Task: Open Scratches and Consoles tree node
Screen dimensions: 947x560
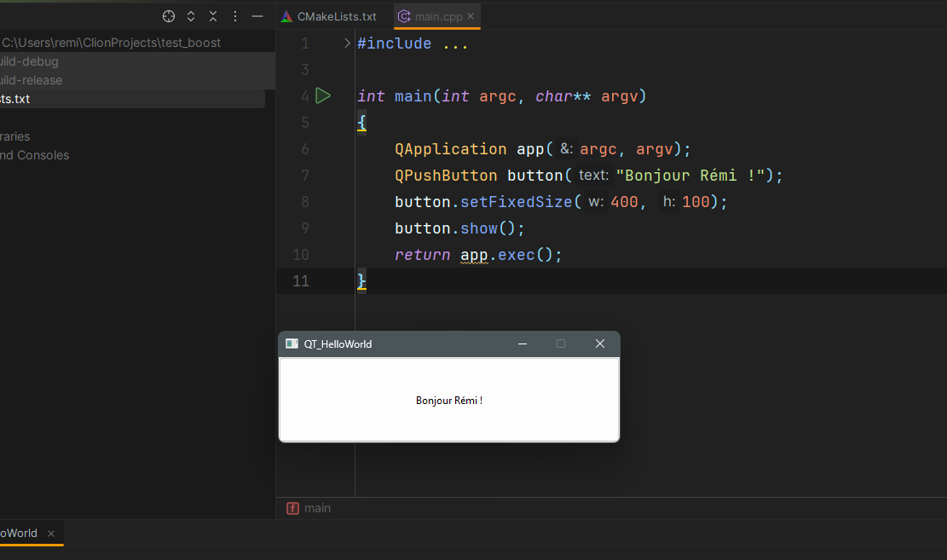Action: click(x=34, y=155)
